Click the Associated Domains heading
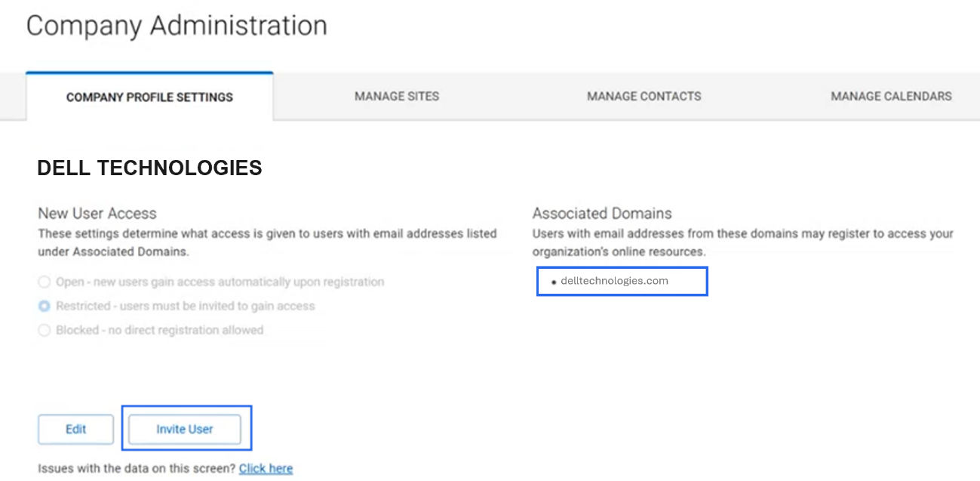This screenshot has height=481, width=980. [x=601, y=213]
